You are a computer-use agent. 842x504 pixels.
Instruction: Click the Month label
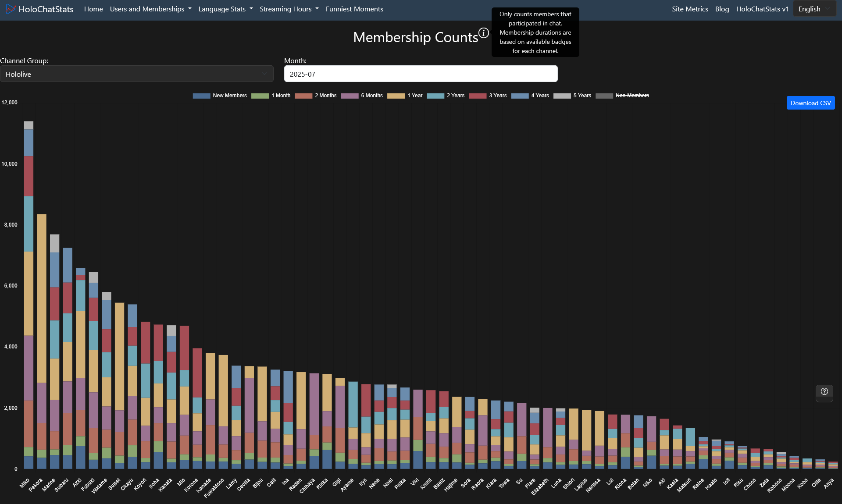tap(295, 60)
